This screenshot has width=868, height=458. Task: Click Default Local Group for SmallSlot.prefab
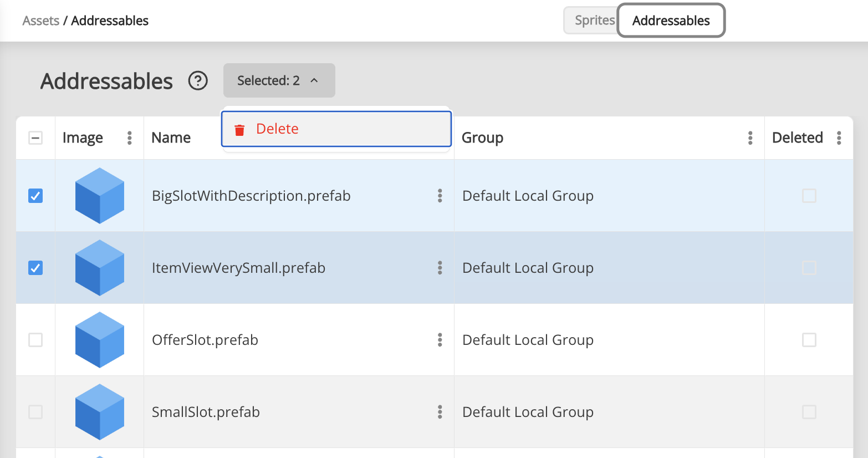528,412
